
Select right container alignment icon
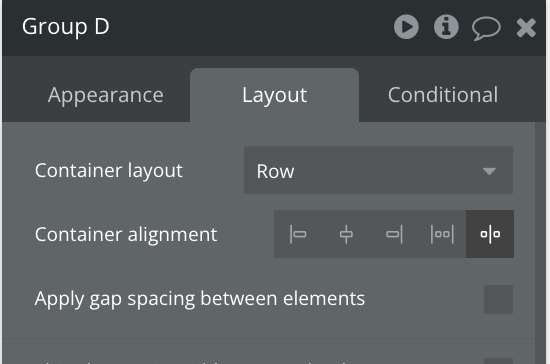[394, 234]
